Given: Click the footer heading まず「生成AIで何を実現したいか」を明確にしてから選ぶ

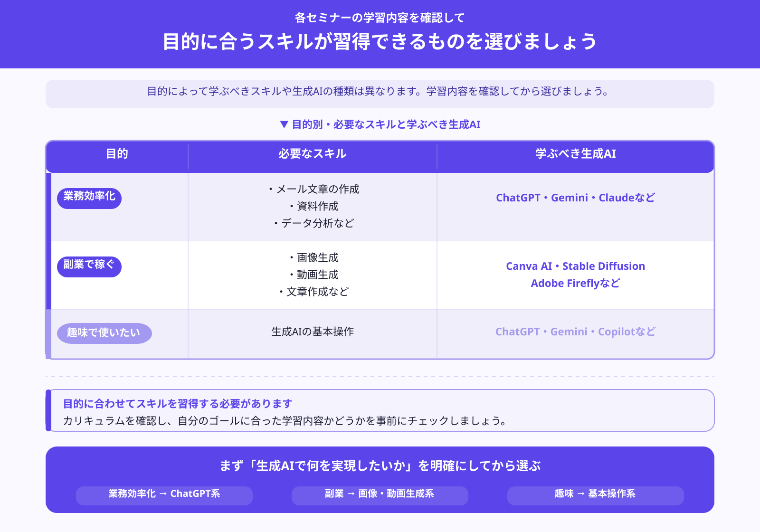Looking at the screenshot, I should click(380, 466).
